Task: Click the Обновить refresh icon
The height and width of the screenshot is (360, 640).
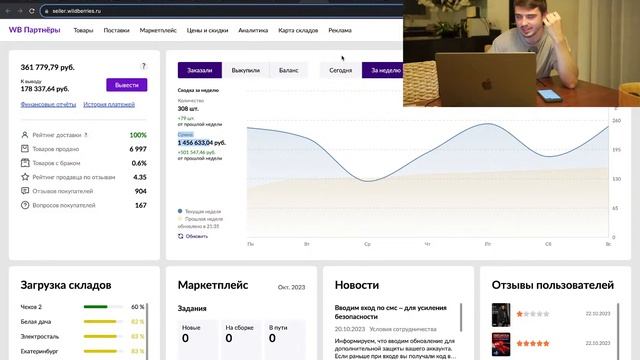Action: click(180, 236)
